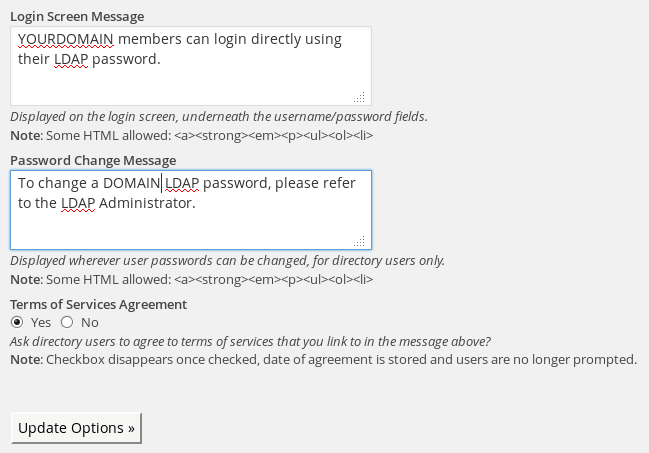The width and height of the screenshot is (649, 453).
Task: Click LDAP before 'password' in the password message
Action: pos(182,183)
